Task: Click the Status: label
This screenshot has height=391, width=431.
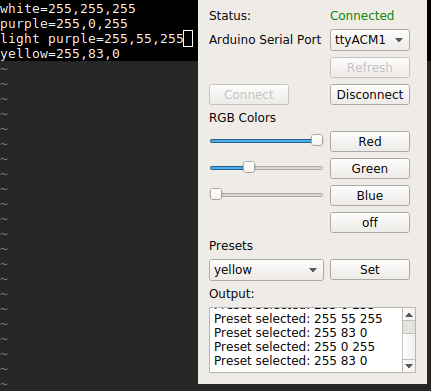Action: 230,16
